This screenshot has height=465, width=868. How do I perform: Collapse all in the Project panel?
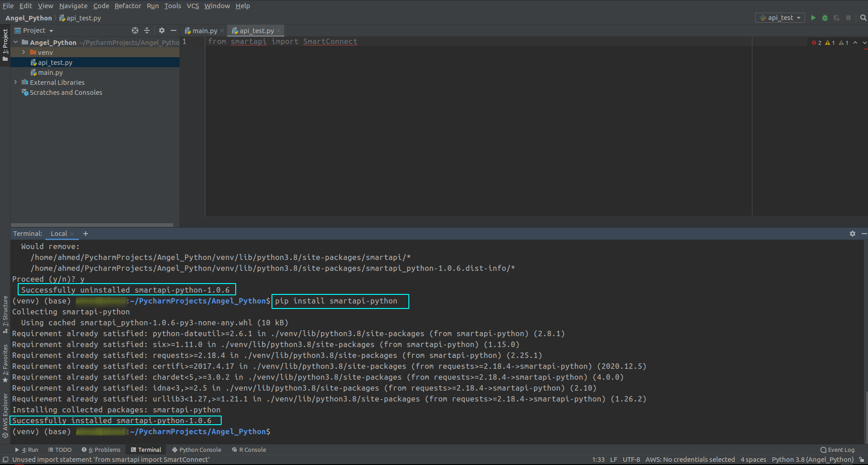click(147, 30)
